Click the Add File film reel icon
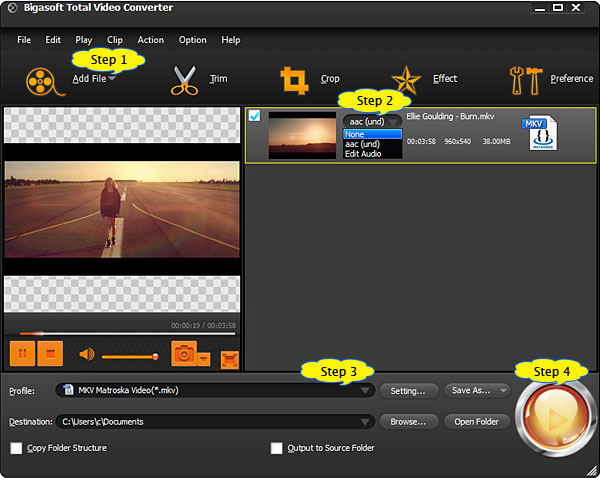Viewport: 600px width, 478px height. [x=44, y=82]
